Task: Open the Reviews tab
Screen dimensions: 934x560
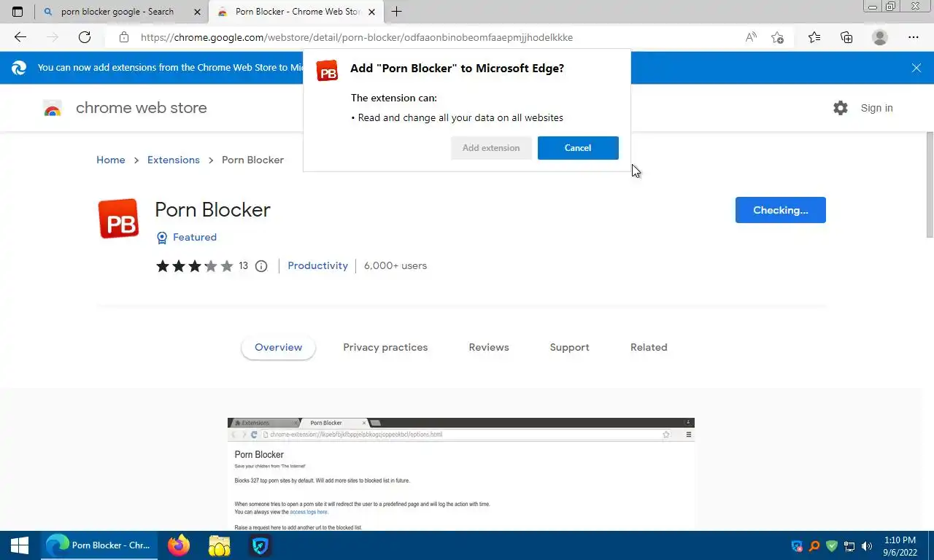Action: click(489, 347)
